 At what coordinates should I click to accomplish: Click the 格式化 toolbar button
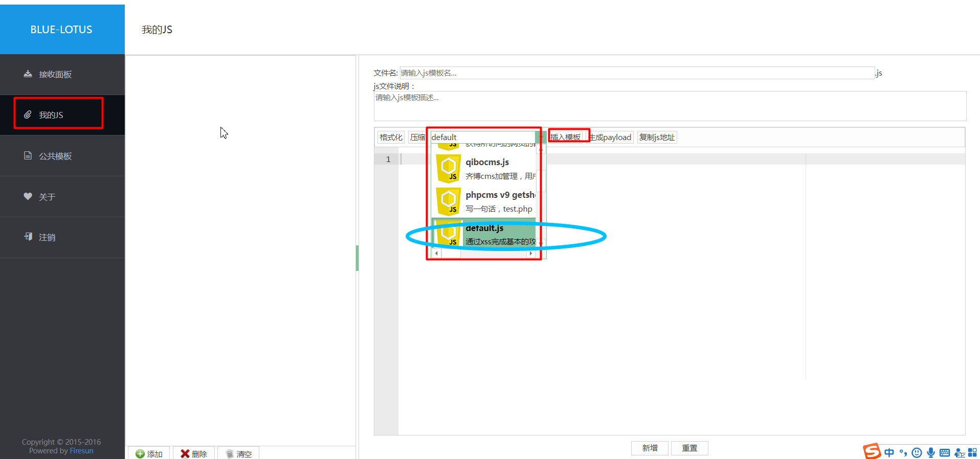tap(391, 137)
